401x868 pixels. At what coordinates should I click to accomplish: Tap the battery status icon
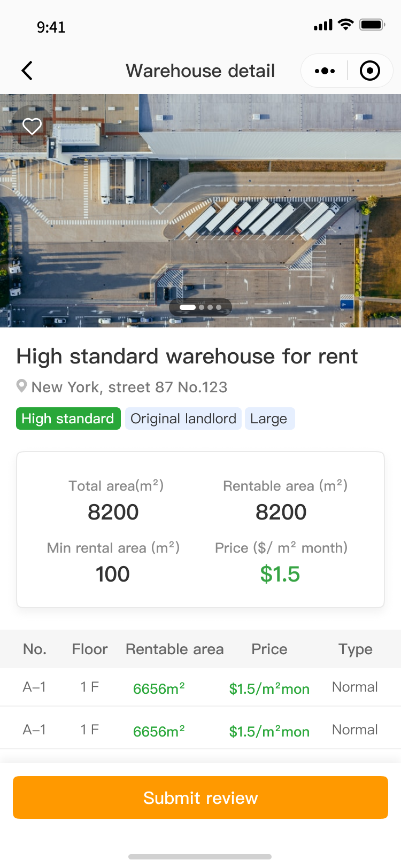point(372,25)
